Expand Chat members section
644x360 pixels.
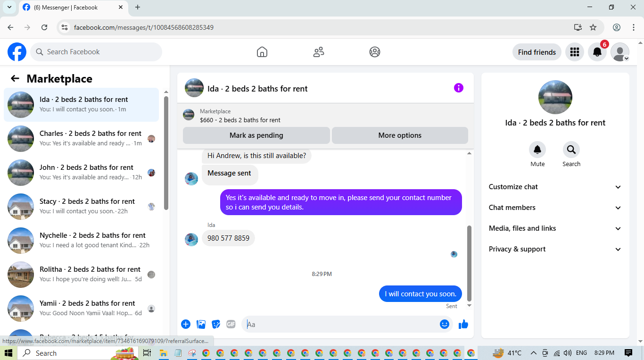click(x=555, y=208)
